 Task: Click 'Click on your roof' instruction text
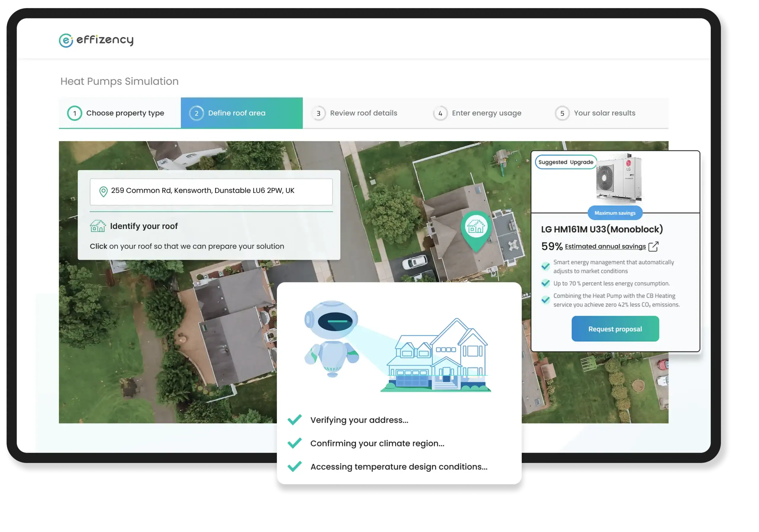tap(187, 246)
